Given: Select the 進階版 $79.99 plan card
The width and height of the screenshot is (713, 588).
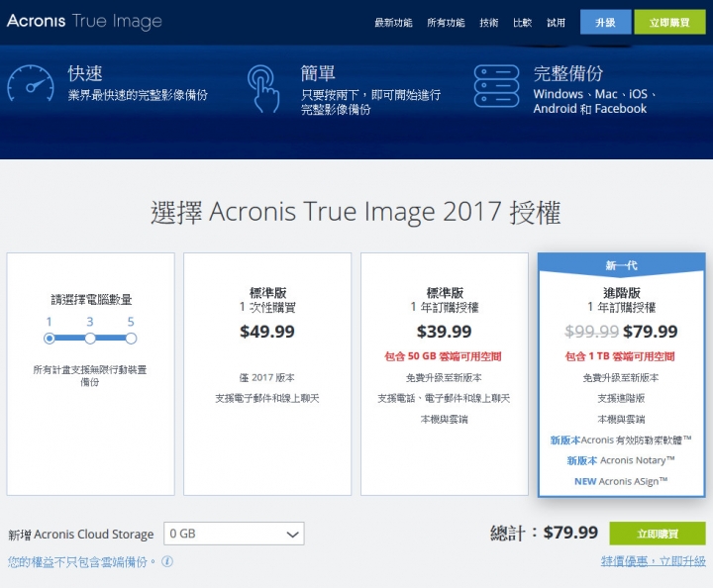Looking at the screenshot, I should (x=622, y=375).
